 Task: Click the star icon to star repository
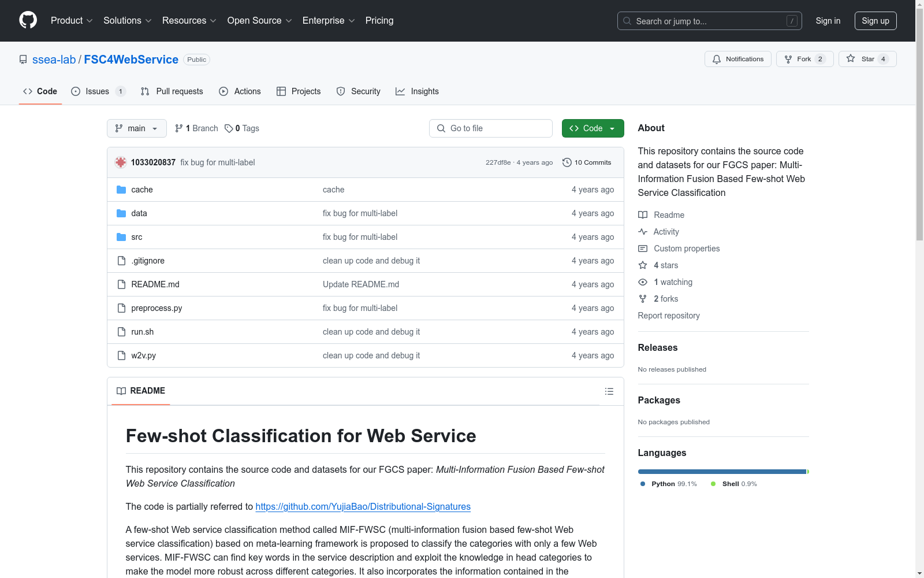point(851,58)
